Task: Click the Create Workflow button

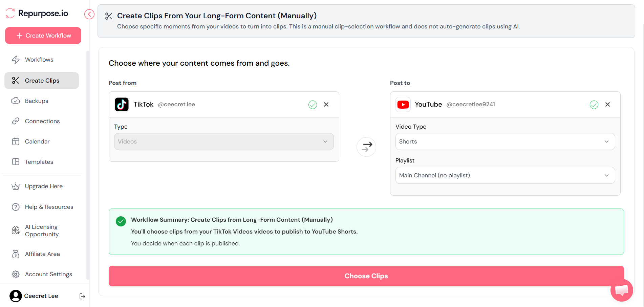Action: [43, 36]
